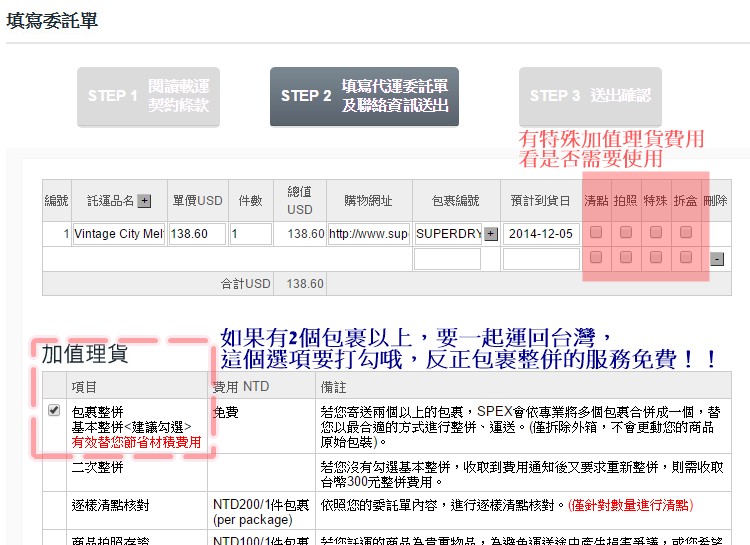
Task: Check 拍照 checkbox in row 1
Action: [626, 232]
